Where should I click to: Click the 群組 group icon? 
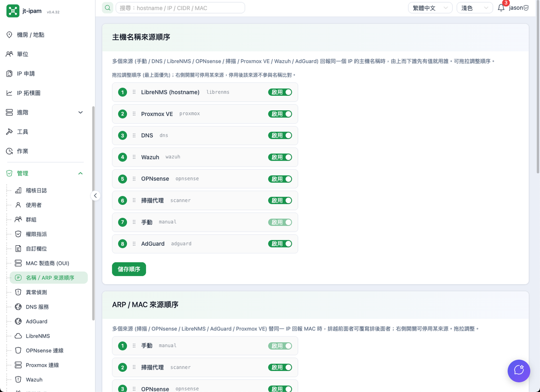coord(18,220)
